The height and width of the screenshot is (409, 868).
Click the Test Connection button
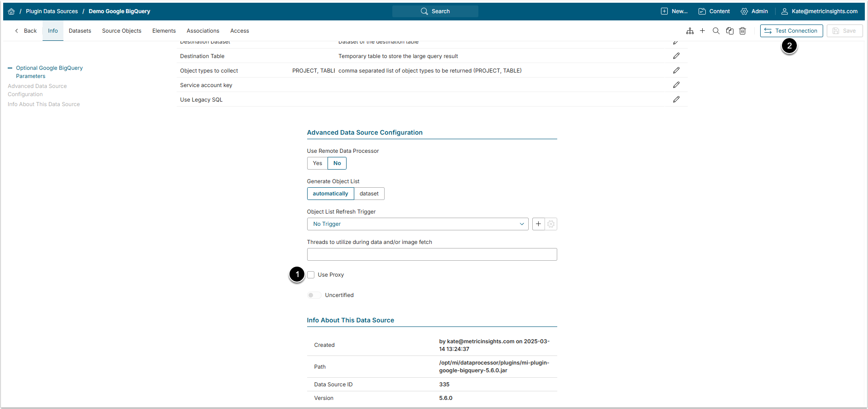pyautogui.click(x=791, y=31)
